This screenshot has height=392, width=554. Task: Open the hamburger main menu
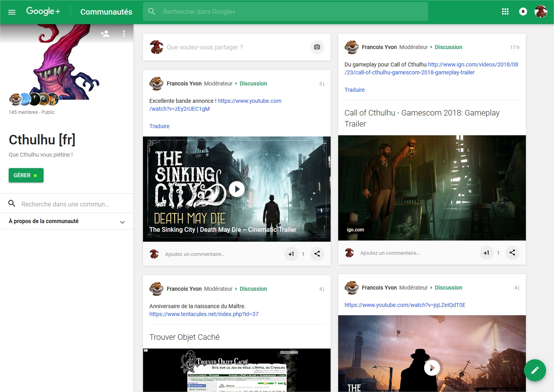pos(12,12)
